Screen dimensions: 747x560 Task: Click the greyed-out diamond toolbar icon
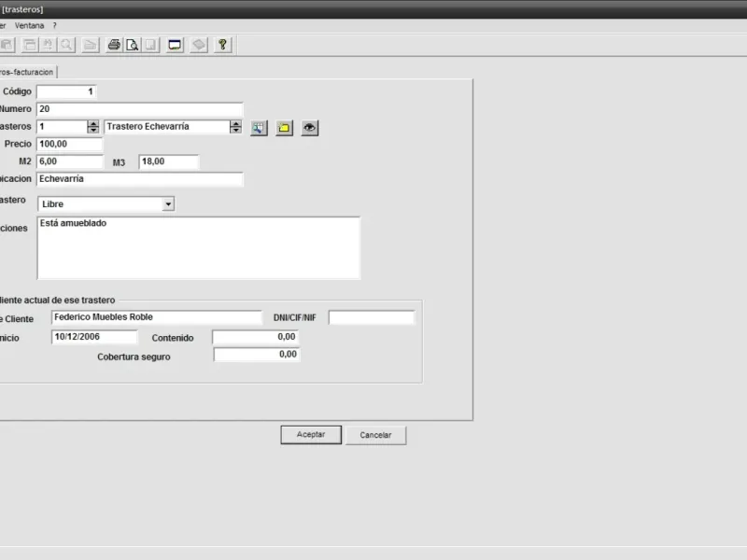click(x=199, y=45)
